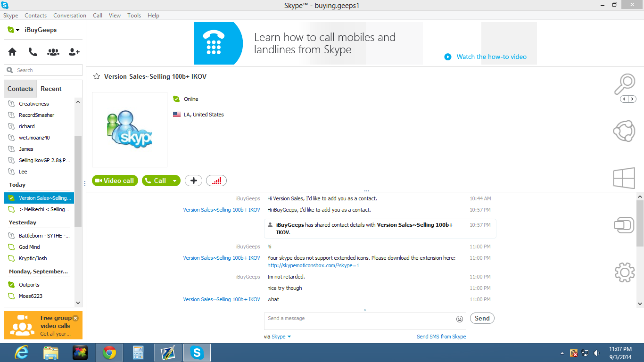Screen dimensions: 644x362
Task: Click Send SMS from Skype link
Action: (x=441, y=337)
